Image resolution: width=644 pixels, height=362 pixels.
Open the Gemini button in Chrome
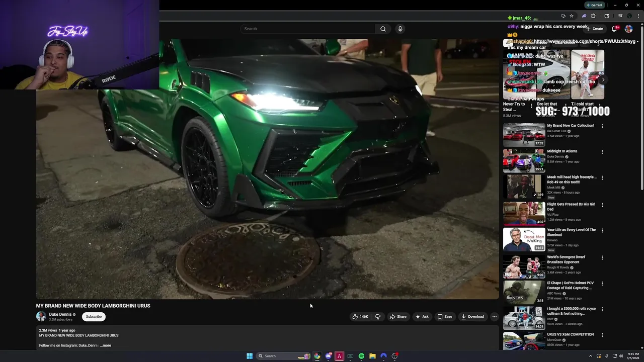[594, 5]
